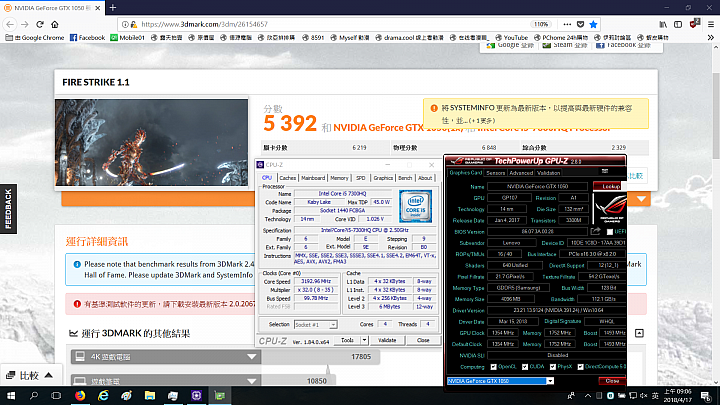
Task: Open CPU-Z Tools dropdown arrow
Action: click(364, 340)
